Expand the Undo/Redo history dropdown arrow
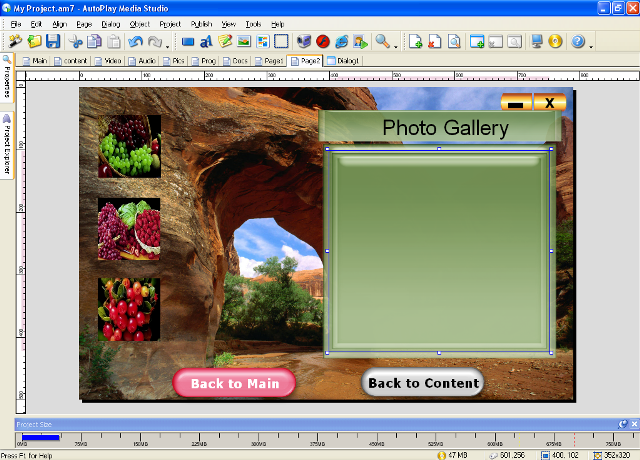The height and width of the screenshot is (460, 640). click(x=168, y=44)
